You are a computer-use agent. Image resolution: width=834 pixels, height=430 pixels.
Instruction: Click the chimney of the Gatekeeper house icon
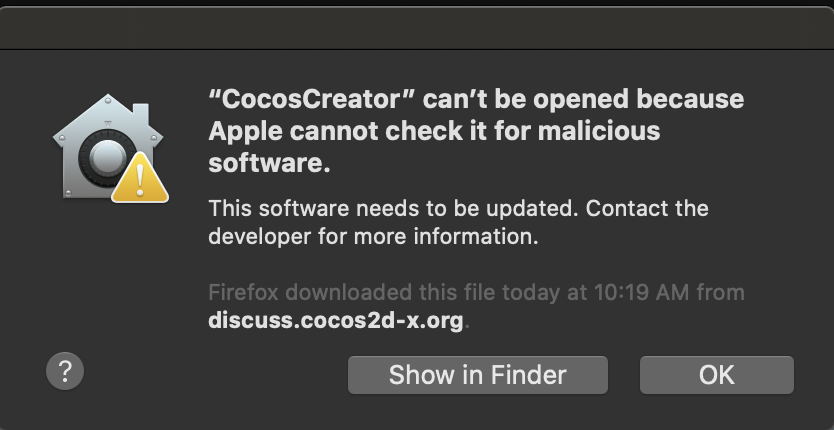point(140,113)
